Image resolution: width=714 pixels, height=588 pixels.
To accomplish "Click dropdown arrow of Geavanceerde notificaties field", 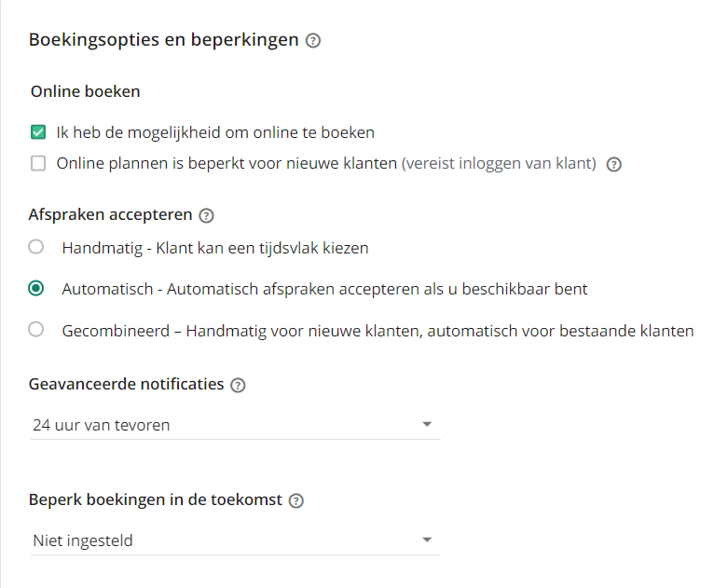I will (427, 425).
